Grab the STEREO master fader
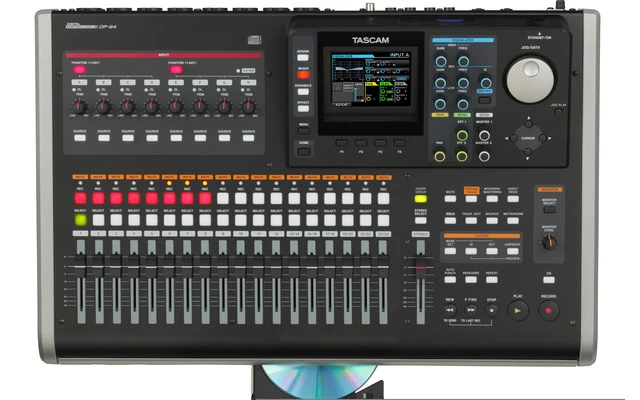The image size is (640, 400). [x=420, y=268]
